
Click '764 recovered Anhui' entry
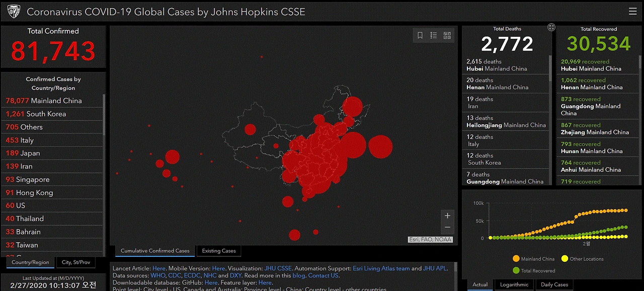coord(598,166)
